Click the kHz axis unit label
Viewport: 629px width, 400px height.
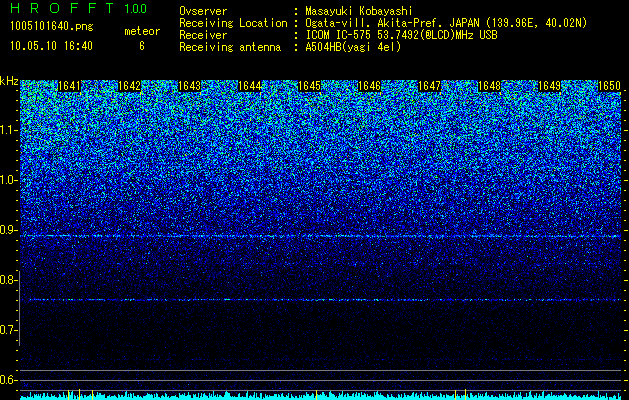[x=9, y=81]
